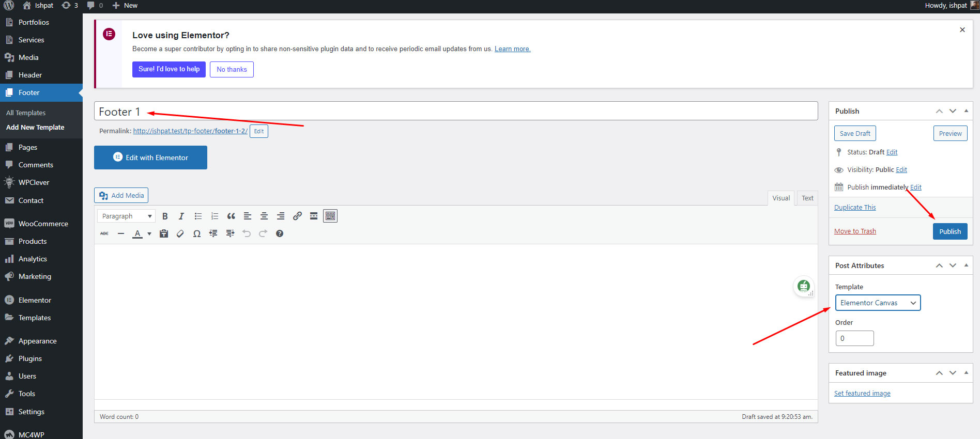Open WooCommerce in the sidebar
Screen dimensions: 980x439
[41, 224]
